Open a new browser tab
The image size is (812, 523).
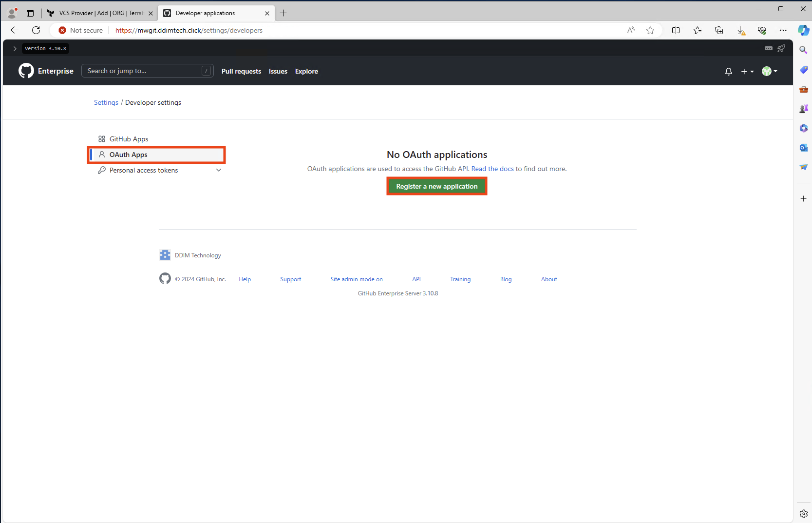pyautogui.click(x=283, y=13)
